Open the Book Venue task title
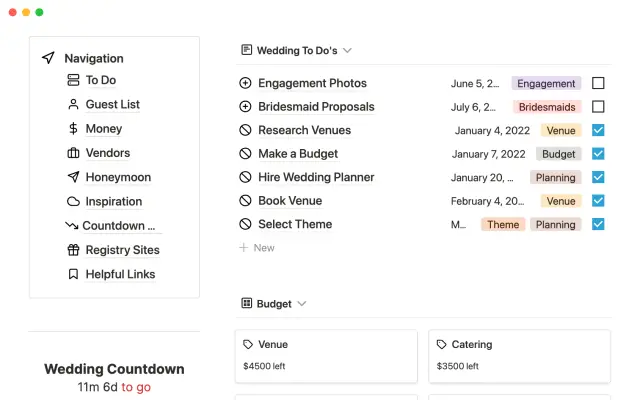 290,201
